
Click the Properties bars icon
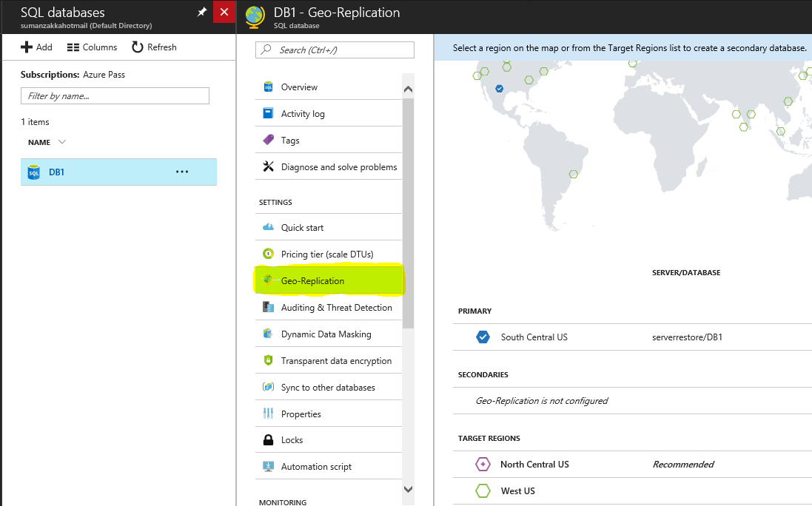click(x=268, y=414)
